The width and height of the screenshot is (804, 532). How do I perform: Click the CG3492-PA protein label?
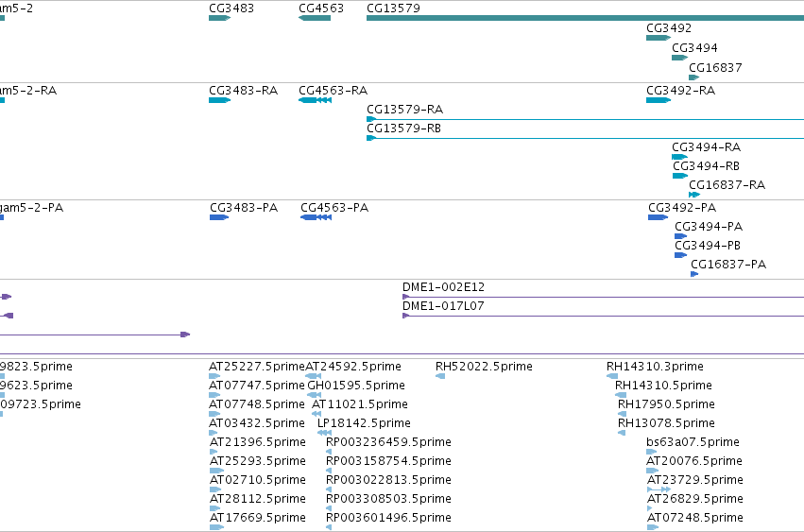[x=682, y=208]
